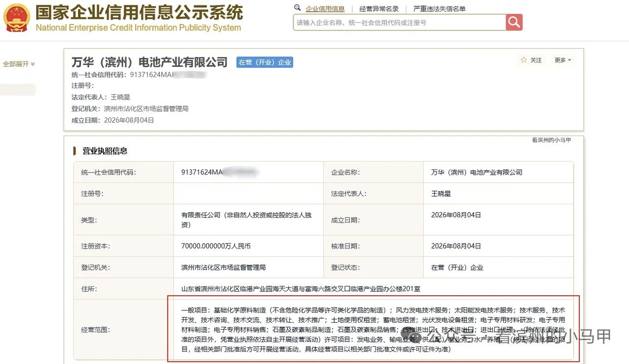Click the 类型 label cell
Image resolution: width=629 pixels, height=364 pixels.
[x=124, y=220]
